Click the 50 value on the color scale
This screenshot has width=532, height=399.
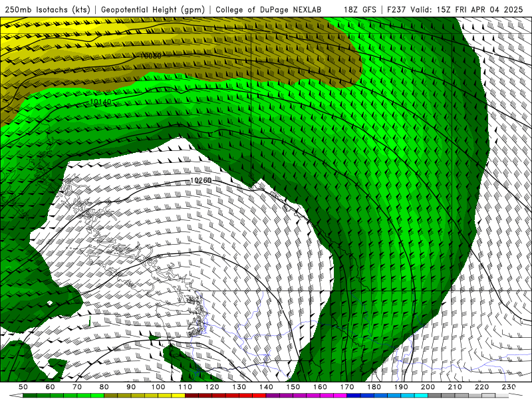pyautogui.click(x=23, y=387)
